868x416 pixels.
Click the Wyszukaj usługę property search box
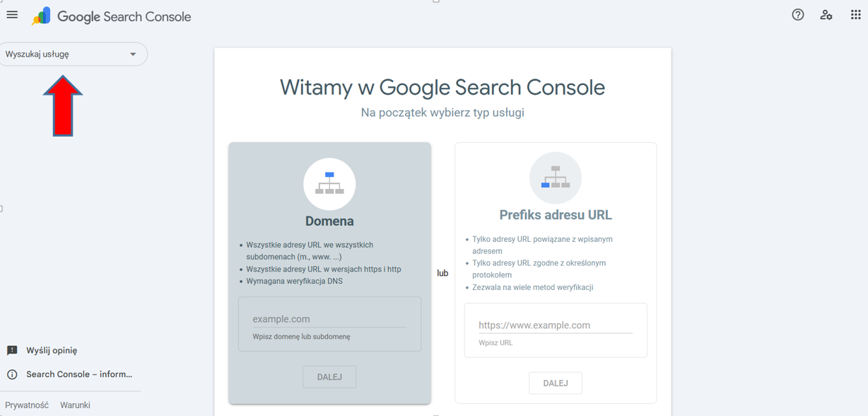pos(64,54)
